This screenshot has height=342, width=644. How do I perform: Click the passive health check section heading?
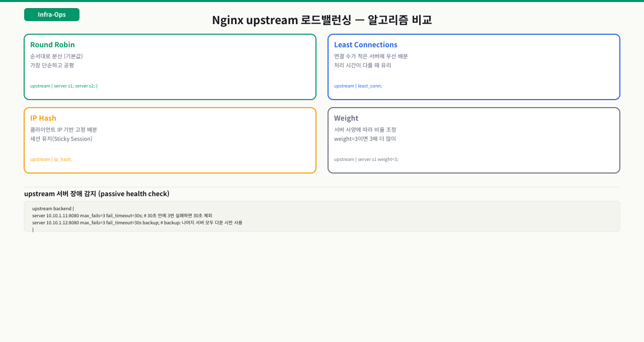pos(97,194)
